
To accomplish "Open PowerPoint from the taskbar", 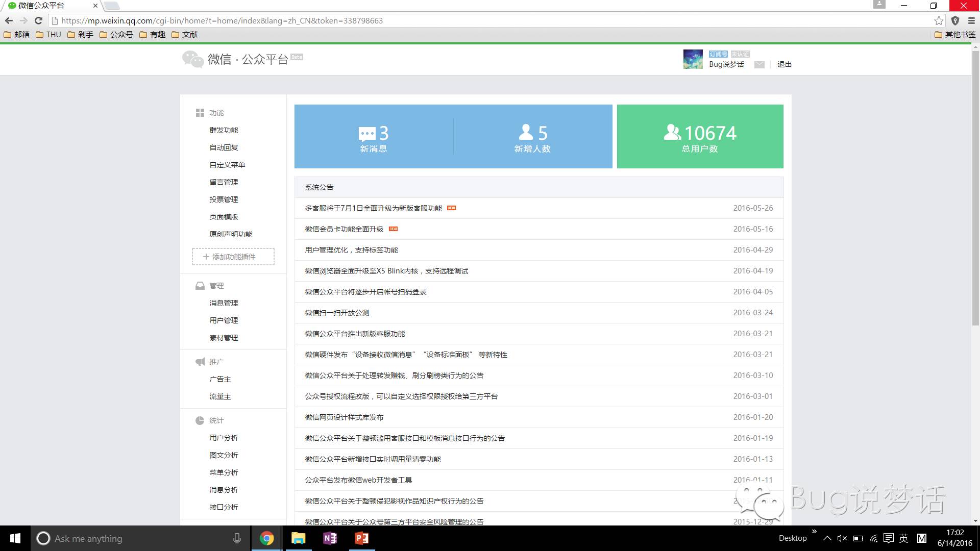I will [362, 538].
